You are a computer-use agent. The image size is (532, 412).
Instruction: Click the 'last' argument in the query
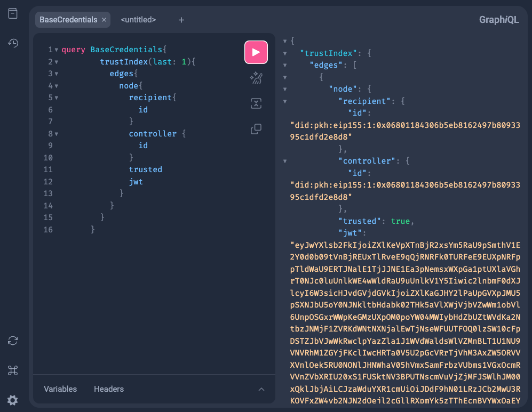coord(162,62)
